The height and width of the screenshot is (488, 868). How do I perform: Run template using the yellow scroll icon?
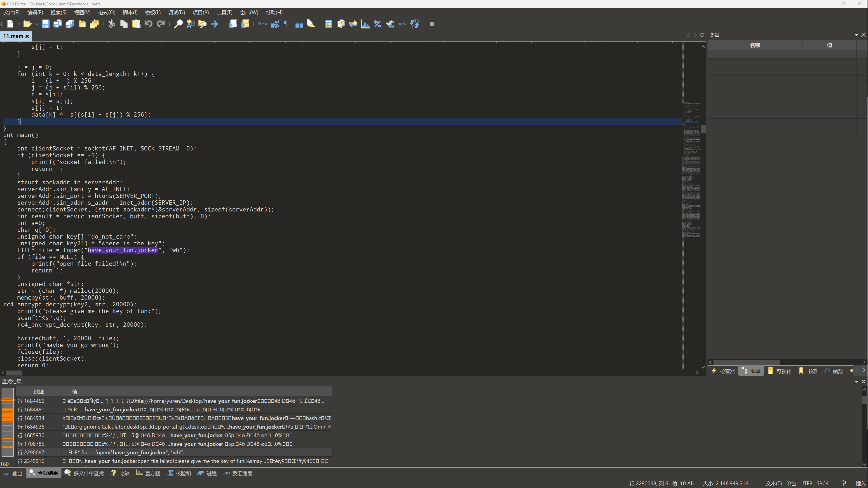245,24
